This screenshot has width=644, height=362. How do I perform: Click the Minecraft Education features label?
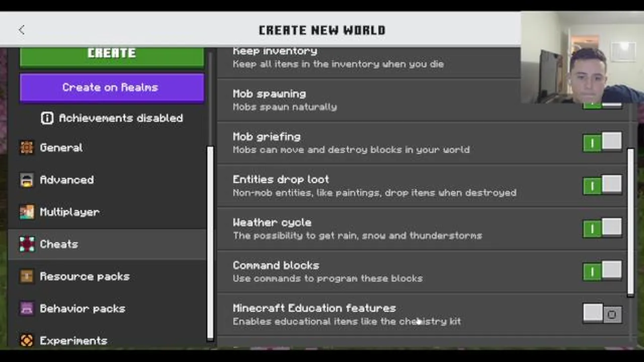coord(314,308)
